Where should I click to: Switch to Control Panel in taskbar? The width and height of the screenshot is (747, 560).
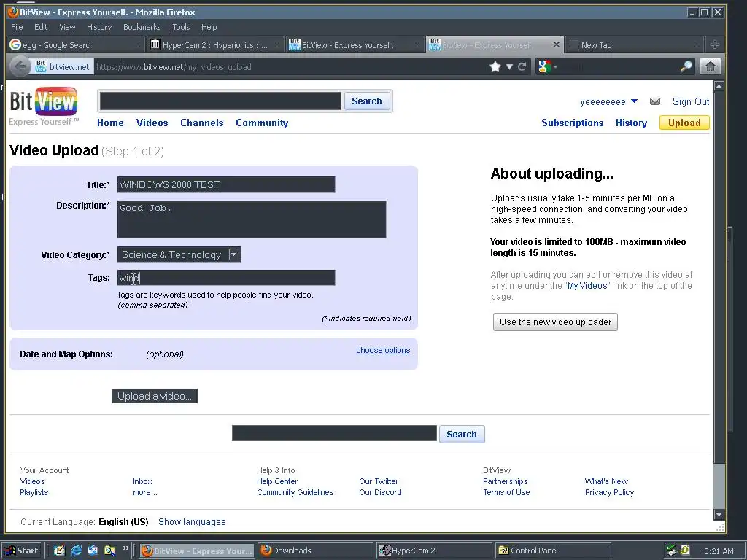tap(553, 551)
